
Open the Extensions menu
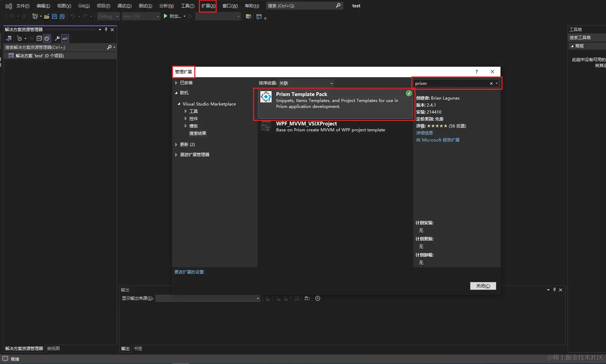[x=208, y=6]
